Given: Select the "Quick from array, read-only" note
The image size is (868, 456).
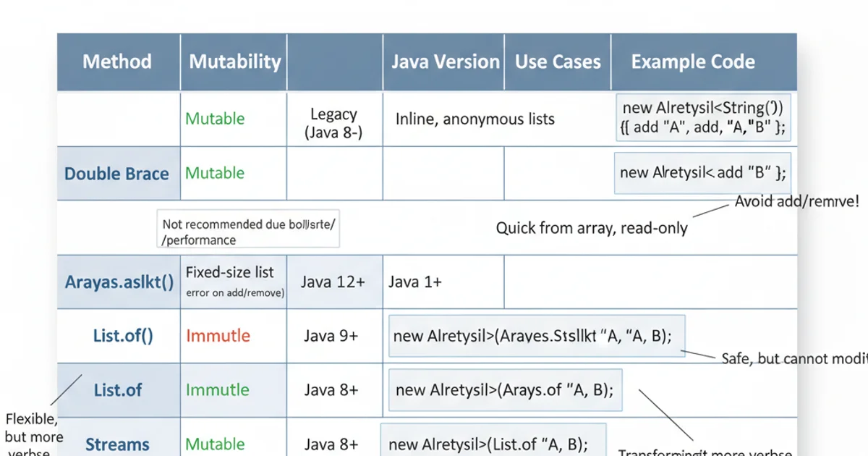Looking at the screenshot, I should point(593,227).
